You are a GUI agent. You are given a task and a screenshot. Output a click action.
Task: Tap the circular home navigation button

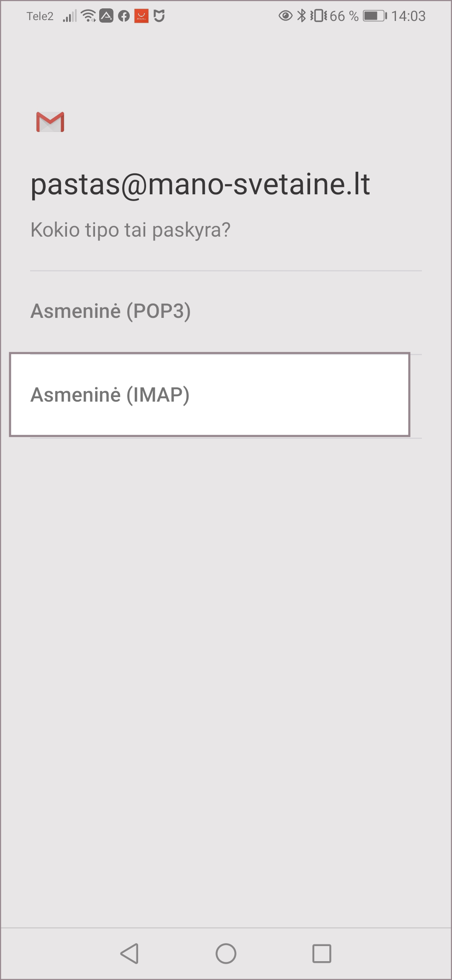[226, 954]
